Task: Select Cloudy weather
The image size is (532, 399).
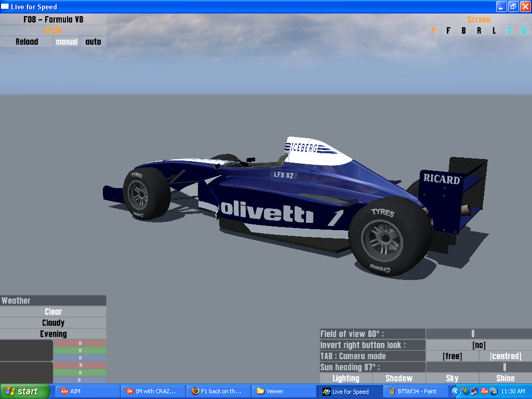Action: [54, 323]
